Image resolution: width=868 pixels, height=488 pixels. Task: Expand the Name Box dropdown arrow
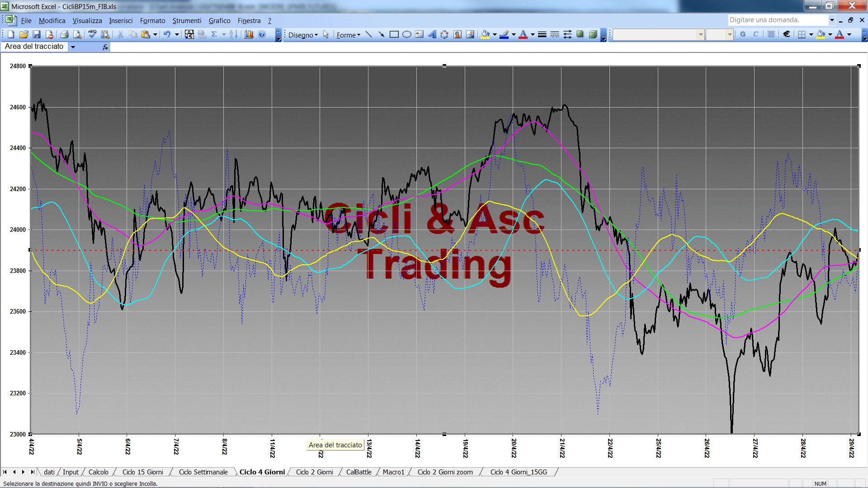73,47
